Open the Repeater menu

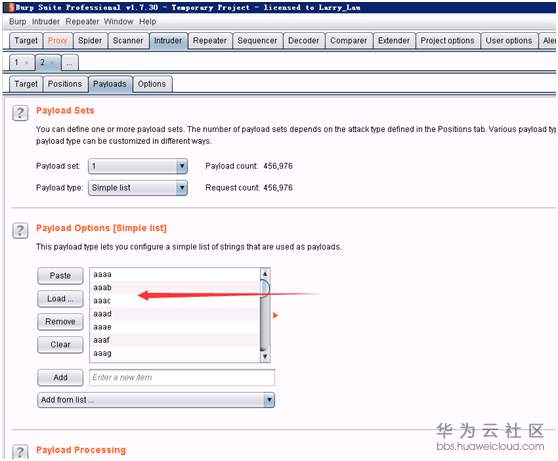pyautogui.click(x=82, y=22)
